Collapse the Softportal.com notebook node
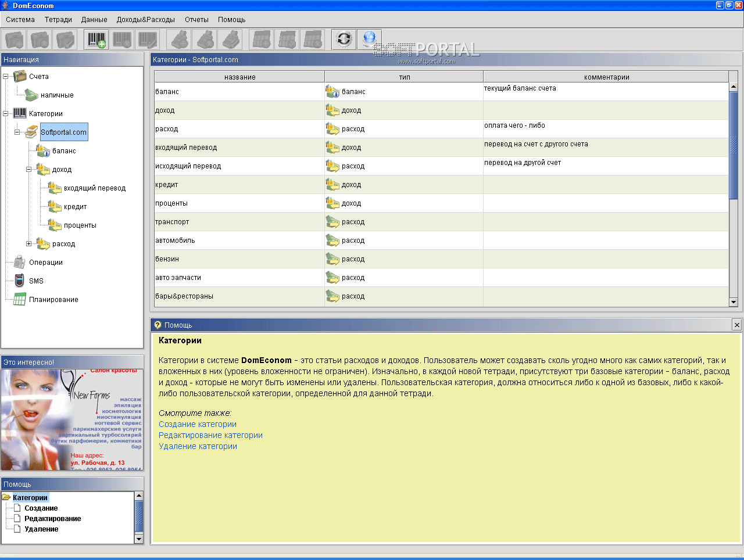This screenshot has height=560, width=744. [x=17, y=132]
